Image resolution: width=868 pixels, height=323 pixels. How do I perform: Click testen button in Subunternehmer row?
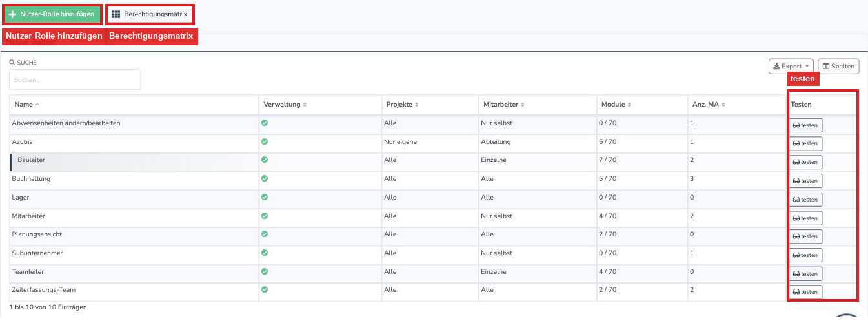[805, 255]
